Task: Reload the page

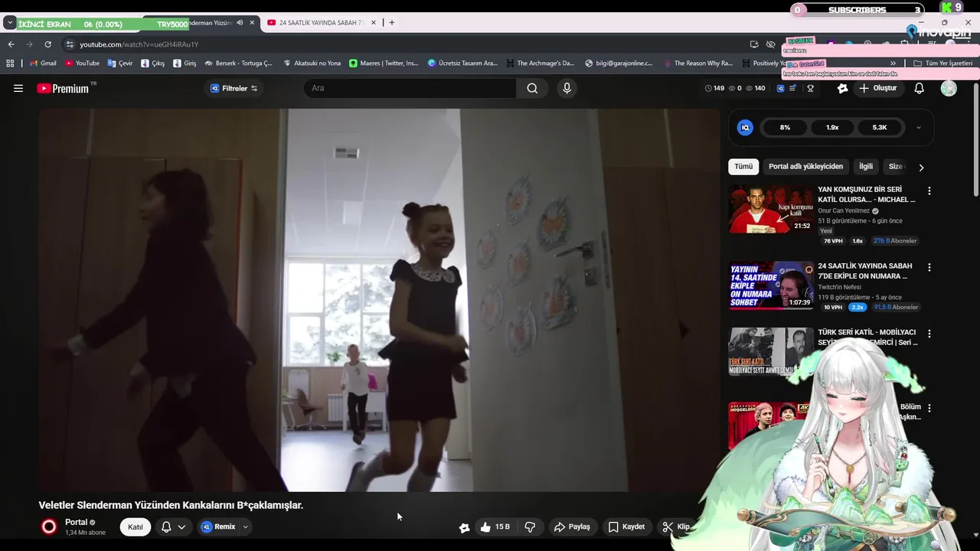Action: 47,44
